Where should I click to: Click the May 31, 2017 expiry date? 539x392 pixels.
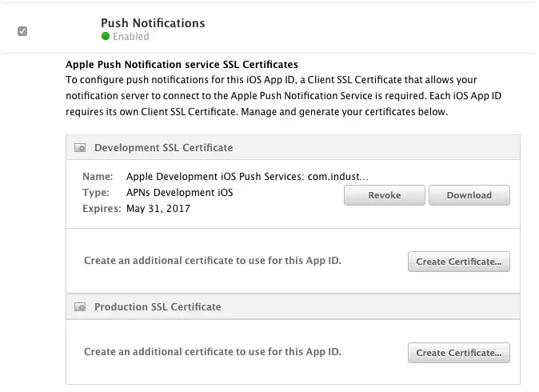point(158,209)
